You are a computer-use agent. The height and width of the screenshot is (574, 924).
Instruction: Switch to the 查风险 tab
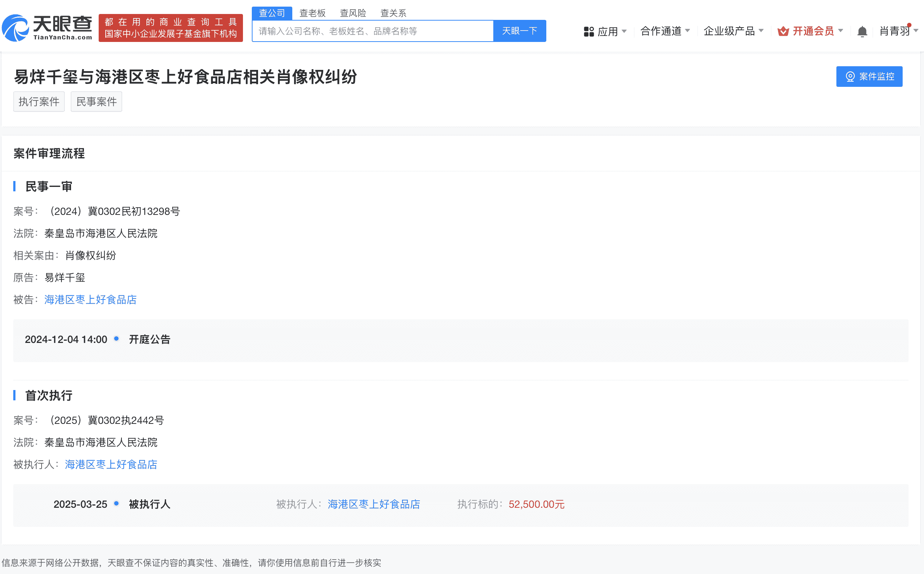point(353,13)
